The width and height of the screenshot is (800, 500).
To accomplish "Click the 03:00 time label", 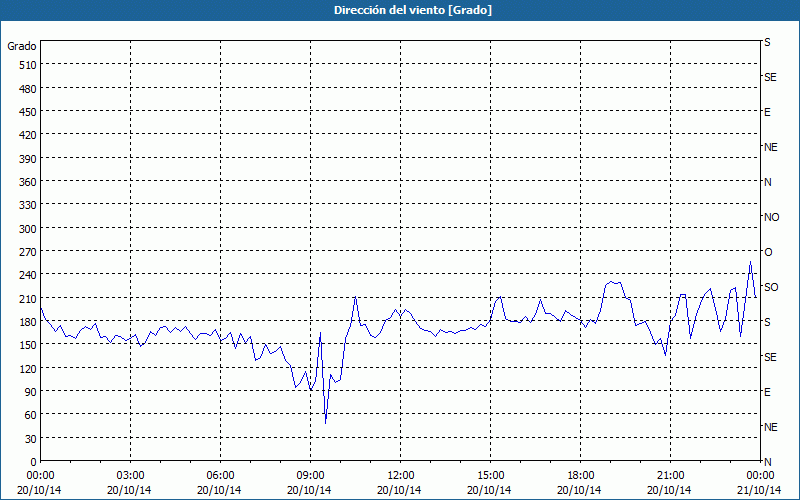I will pos(130,476).
